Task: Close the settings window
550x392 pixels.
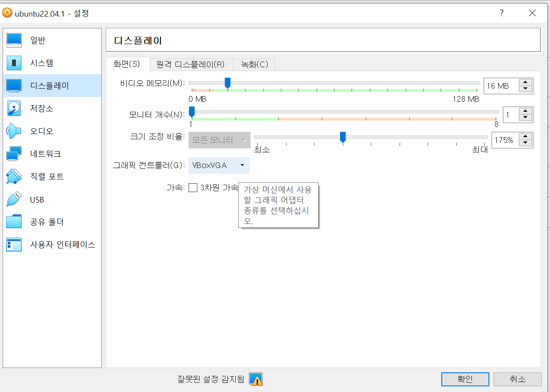Action: tap(532, 13)
